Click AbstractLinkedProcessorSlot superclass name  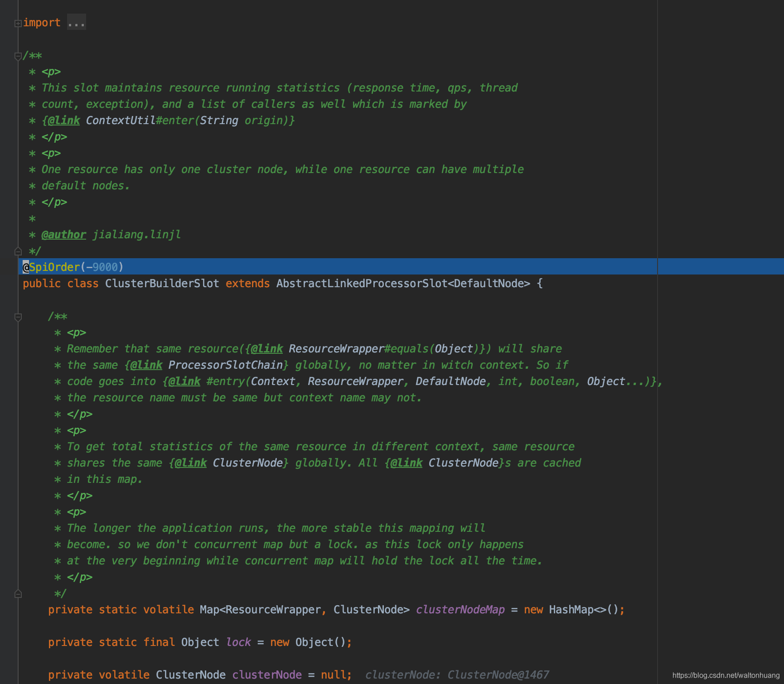click(x=362, y=284)
